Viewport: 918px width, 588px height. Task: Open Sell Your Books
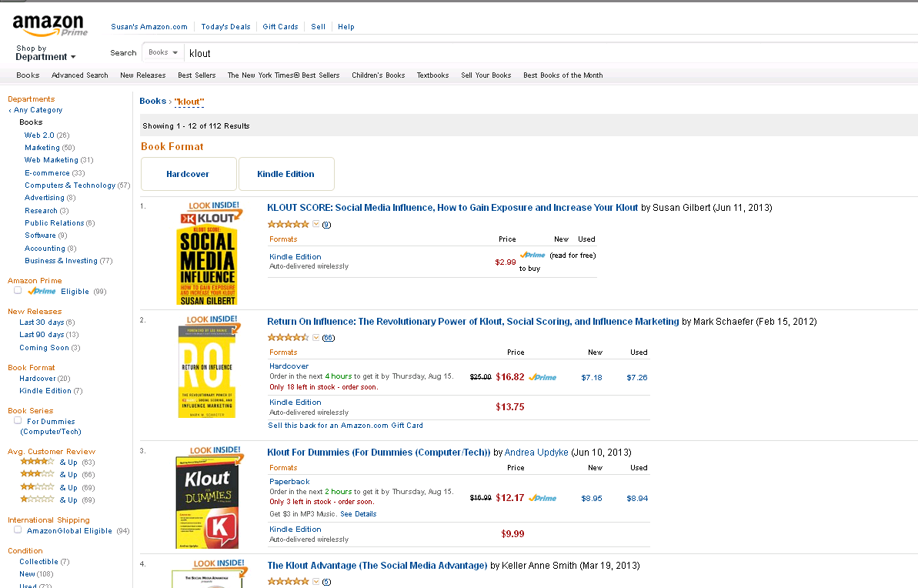pyautogui.click(x=486, y=75)
